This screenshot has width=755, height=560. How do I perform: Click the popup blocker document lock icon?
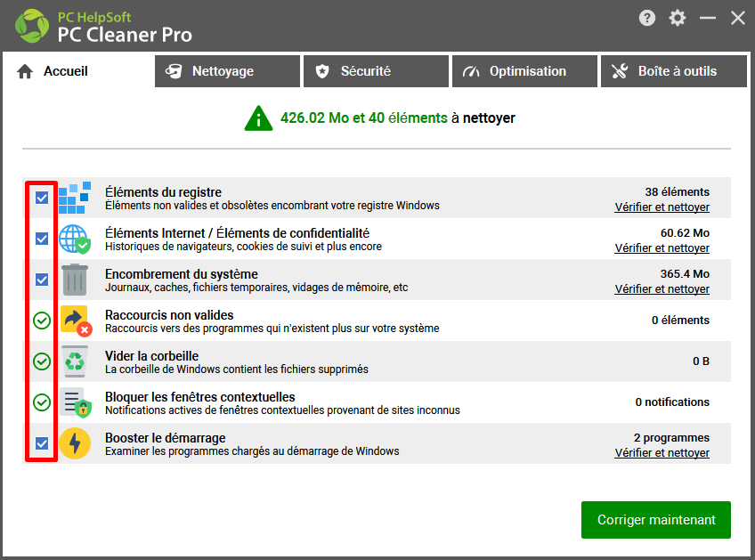click(75, 402)
